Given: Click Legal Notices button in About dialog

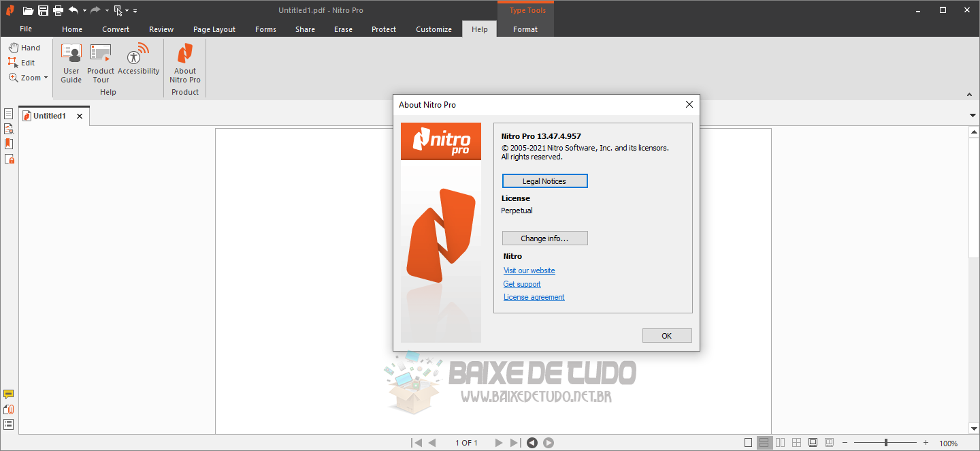Looking at the screenshot, I should click(544, 181).
